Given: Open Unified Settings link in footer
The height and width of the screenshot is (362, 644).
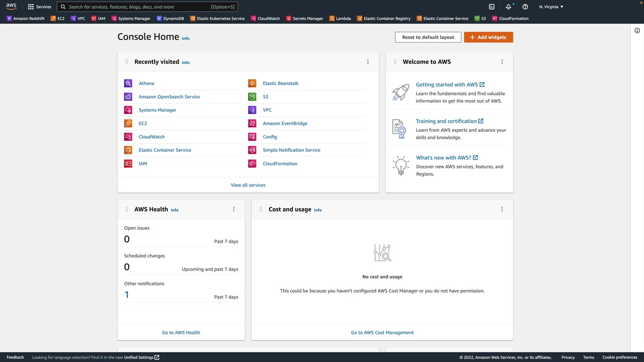Looking at the screenshot, I should 142,357.
